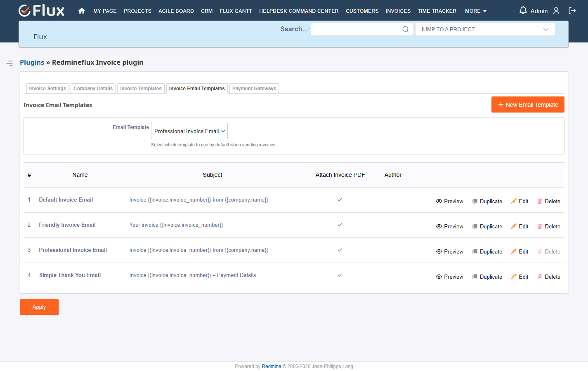Viewport: 588px width, 371px height.
Task: Open AGILE BOARD menu item
Action: click(x=176, y=11)
